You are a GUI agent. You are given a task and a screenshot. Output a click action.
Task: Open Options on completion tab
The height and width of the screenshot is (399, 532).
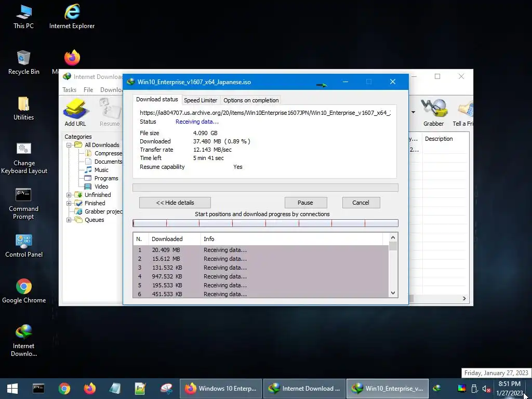pos(251,100)
